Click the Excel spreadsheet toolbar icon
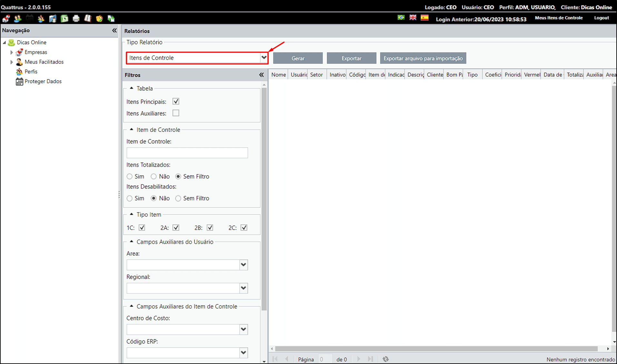Image resolution: width=617 pixels, height=364 pixels. click(x=64, y=18)
